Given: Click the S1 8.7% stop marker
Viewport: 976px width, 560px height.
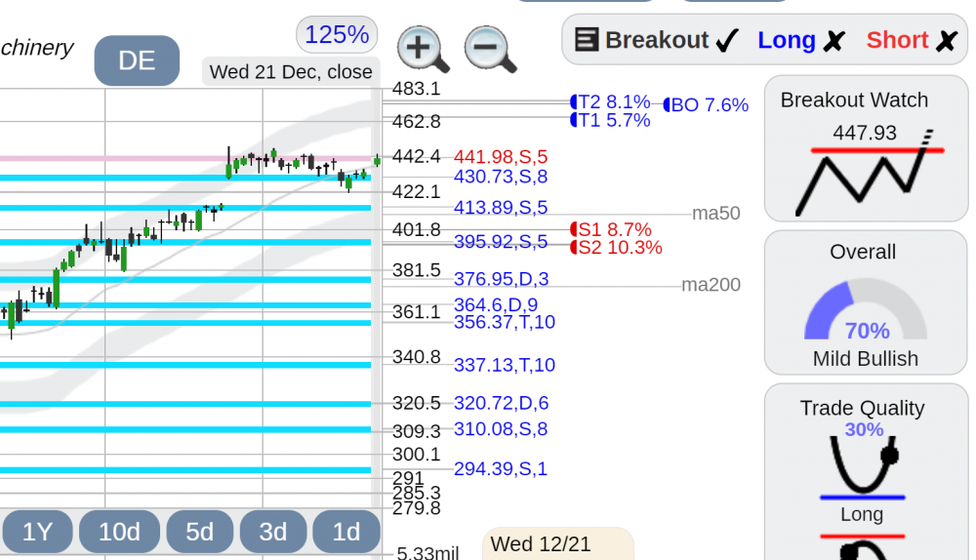Looking at the screenshot, I should pos(611,229).
